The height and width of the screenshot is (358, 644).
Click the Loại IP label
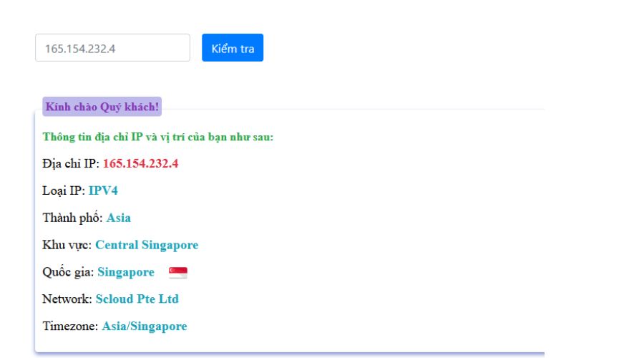coord(63,190)
